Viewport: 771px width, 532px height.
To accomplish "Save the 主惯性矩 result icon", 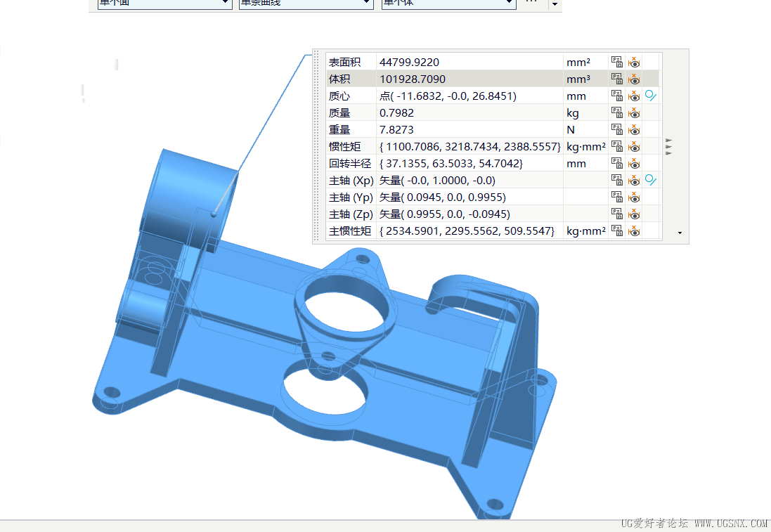I will (616, 230).
